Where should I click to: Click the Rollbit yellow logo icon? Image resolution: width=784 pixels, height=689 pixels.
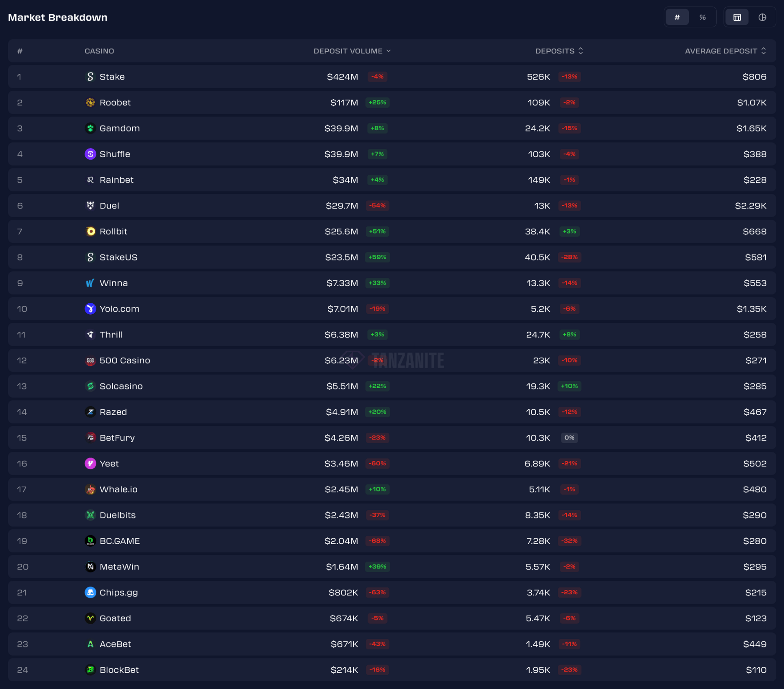(x=90, y=231)
